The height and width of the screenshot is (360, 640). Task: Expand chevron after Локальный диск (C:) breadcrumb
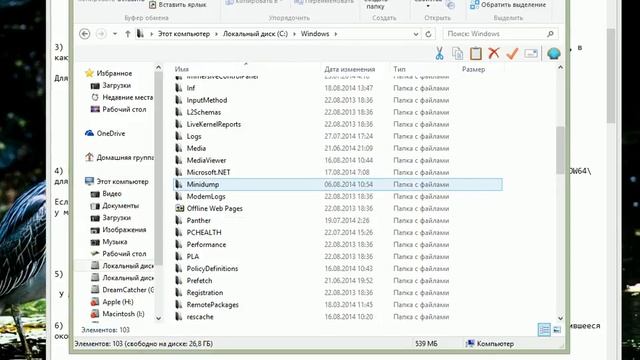[295, 34]
